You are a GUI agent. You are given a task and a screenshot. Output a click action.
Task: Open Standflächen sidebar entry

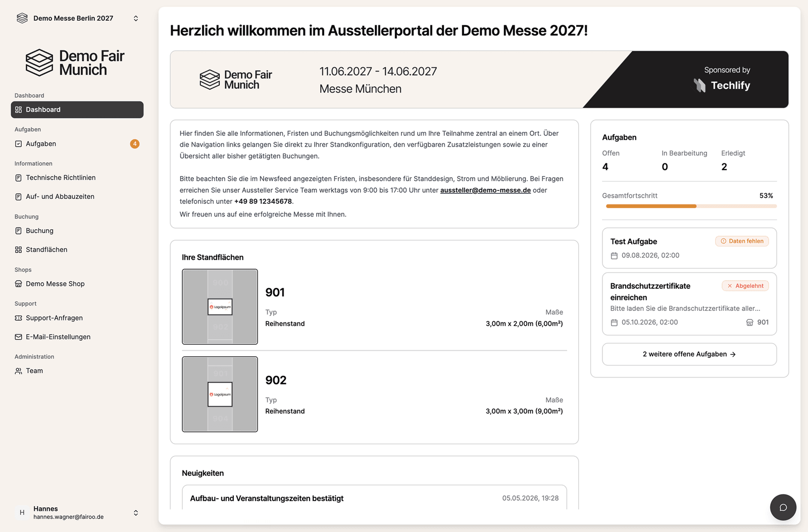point(77,250)
